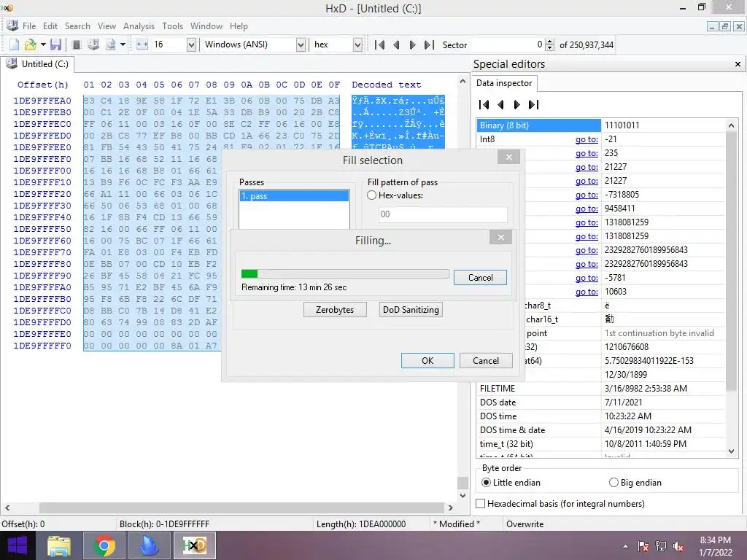The image size is (747, 560).
Task: Click the New file toolbar icon
Action: pos(14,44)
